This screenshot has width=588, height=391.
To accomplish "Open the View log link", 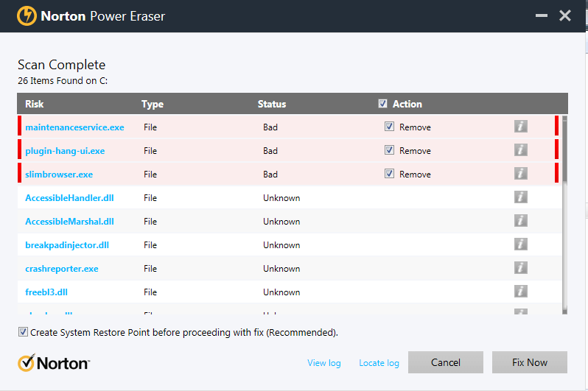I will click(324, 363).
